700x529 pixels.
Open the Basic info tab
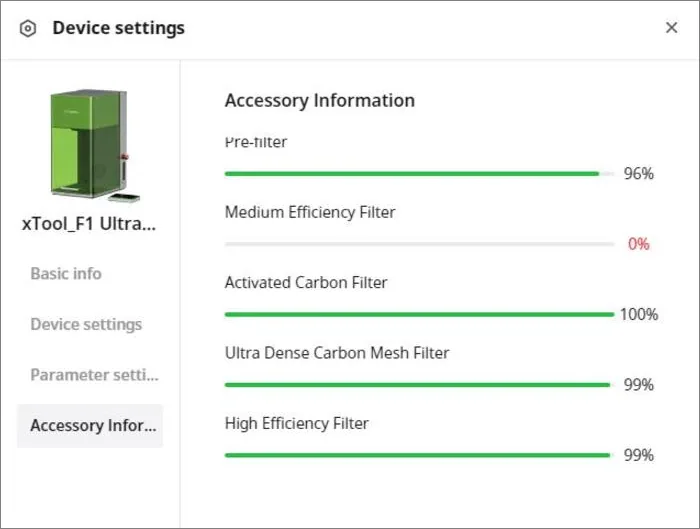66,273
